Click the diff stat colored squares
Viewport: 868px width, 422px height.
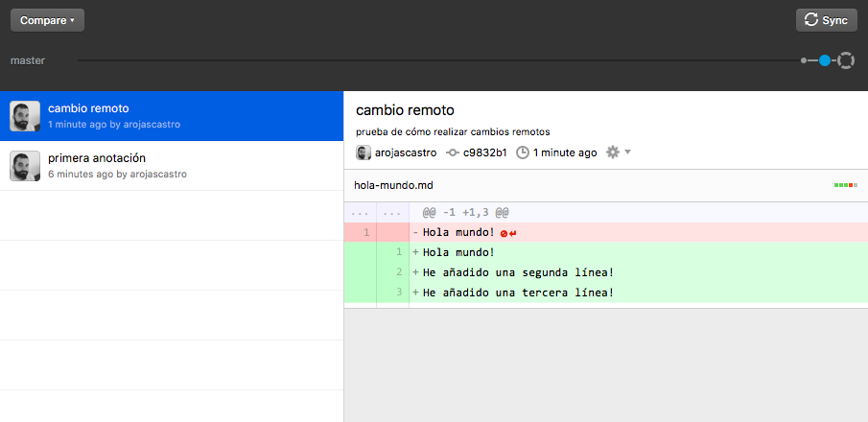pos(845,185)
